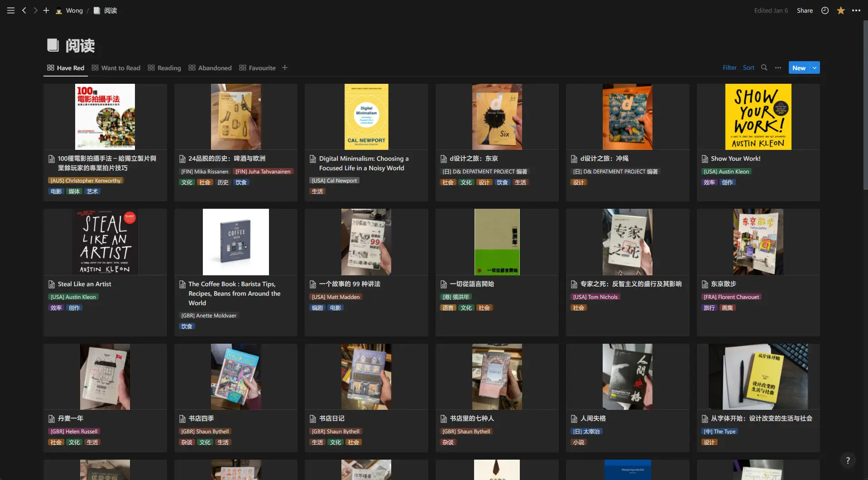
Task: Switch to the Abandoned tab
Action: pos(210,68)
